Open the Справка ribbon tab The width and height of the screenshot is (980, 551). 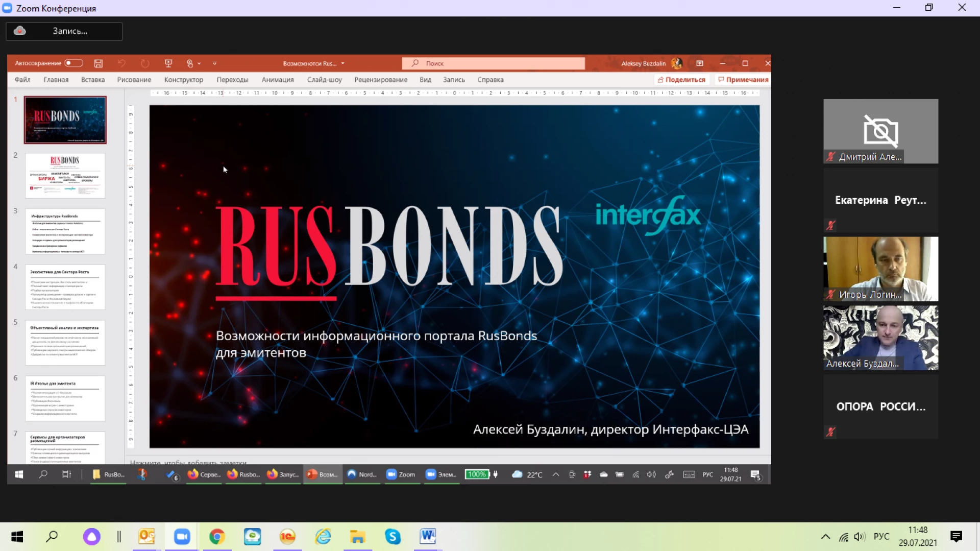(491, 80)
